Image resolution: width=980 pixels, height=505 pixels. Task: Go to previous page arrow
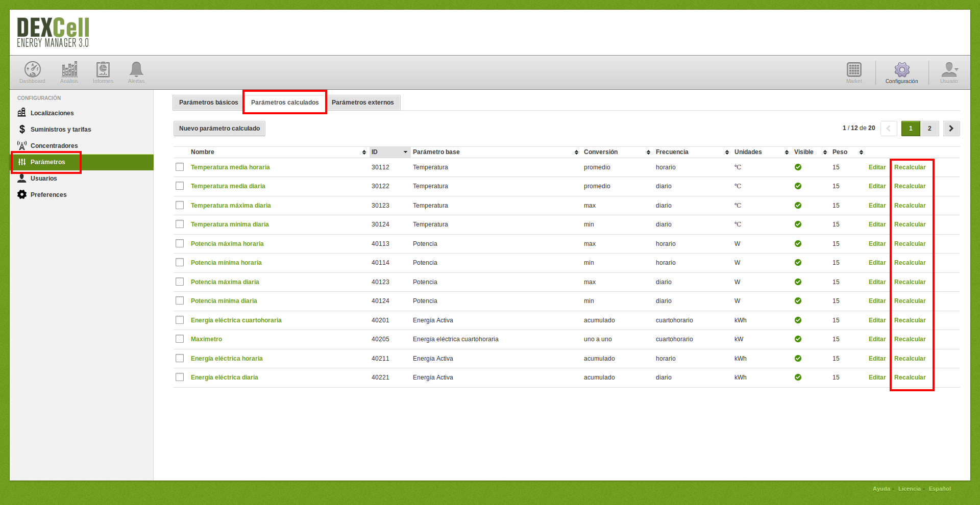[x=889, y=129]
